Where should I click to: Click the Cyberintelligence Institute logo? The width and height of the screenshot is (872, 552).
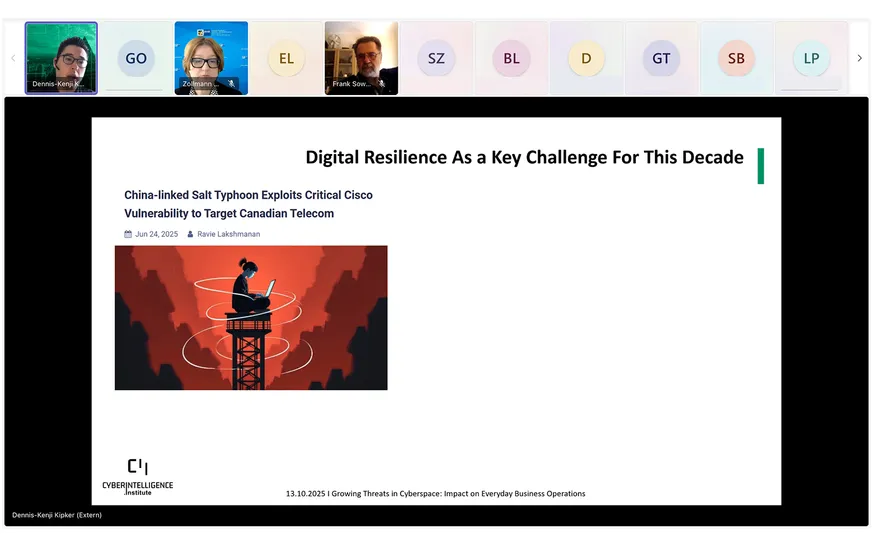[138, 476]
